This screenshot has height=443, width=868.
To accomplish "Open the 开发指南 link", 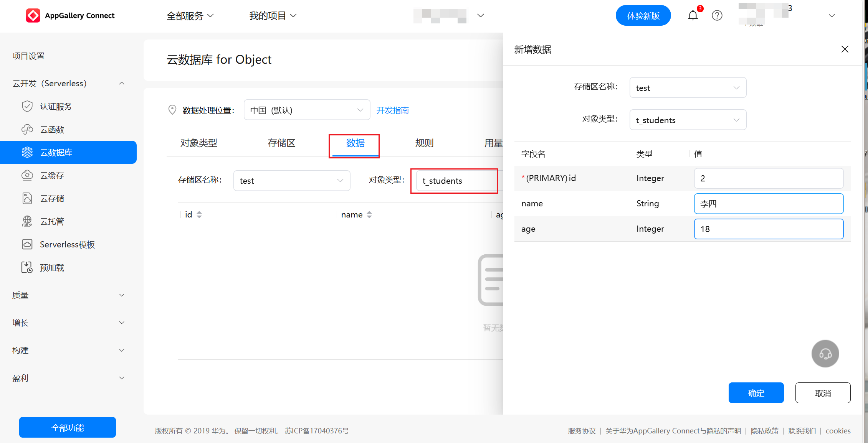I will (x=392, y=110).
